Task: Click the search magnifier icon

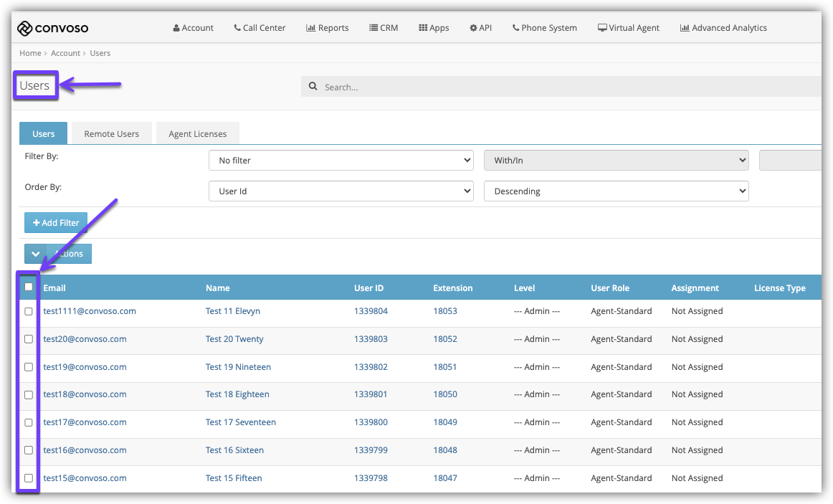Action: (313, 86)
